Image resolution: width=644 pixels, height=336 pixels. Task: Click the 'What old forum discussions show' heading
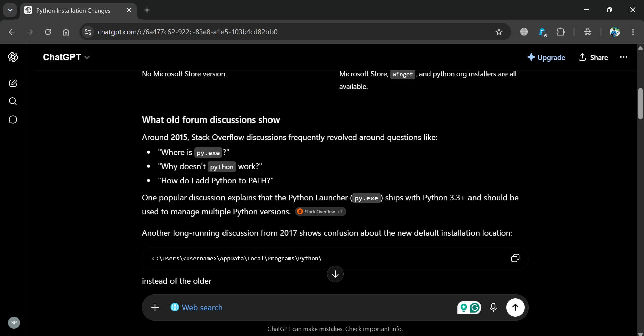tap(211, 120)
